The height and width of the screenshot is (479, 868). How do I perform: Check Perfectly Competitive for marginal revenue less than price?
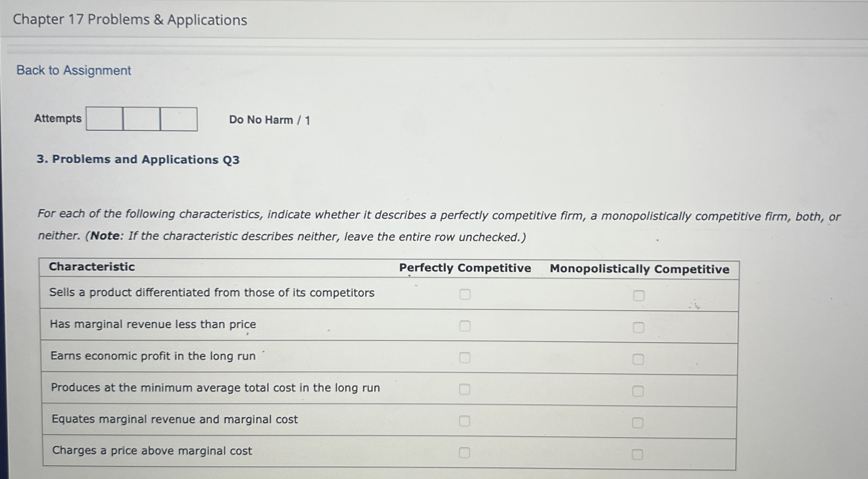pos(466,326)
